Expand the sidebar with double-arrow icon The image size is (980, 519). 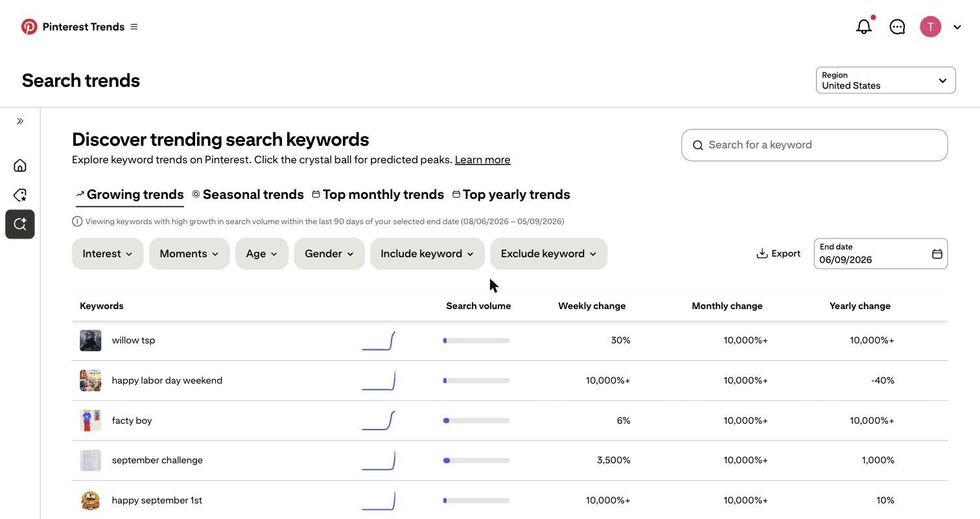(20, 121)
